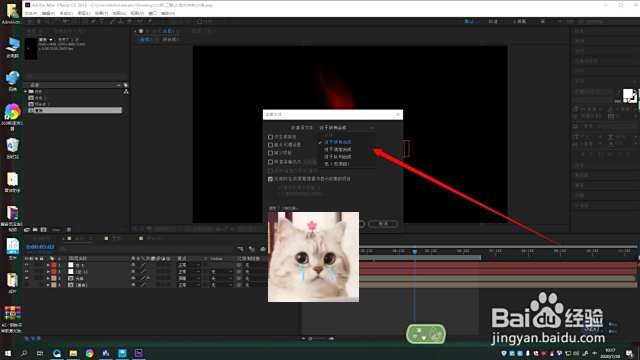Image resolution: width=640 pixels, height=360 pixels.
Task: Toggle visibility eye of timeline layer 2
Action: [x=27, y=272]
